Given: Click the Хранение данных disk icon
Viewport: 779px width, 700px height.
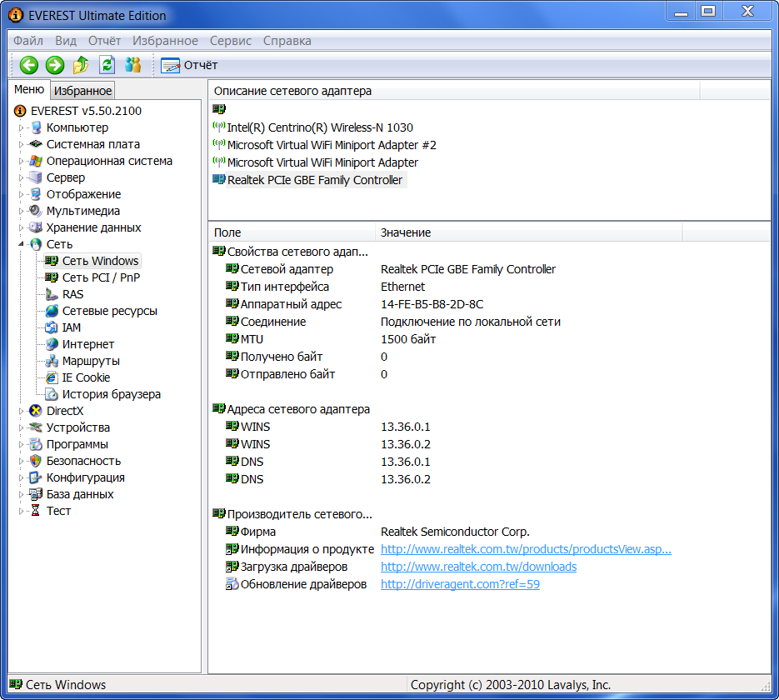Looking at the screenshot, I should [36, 227].
